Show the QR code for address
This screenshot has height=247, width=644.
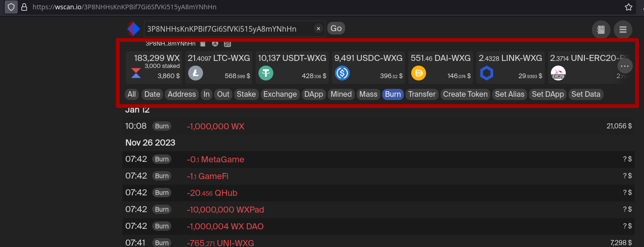227,44
